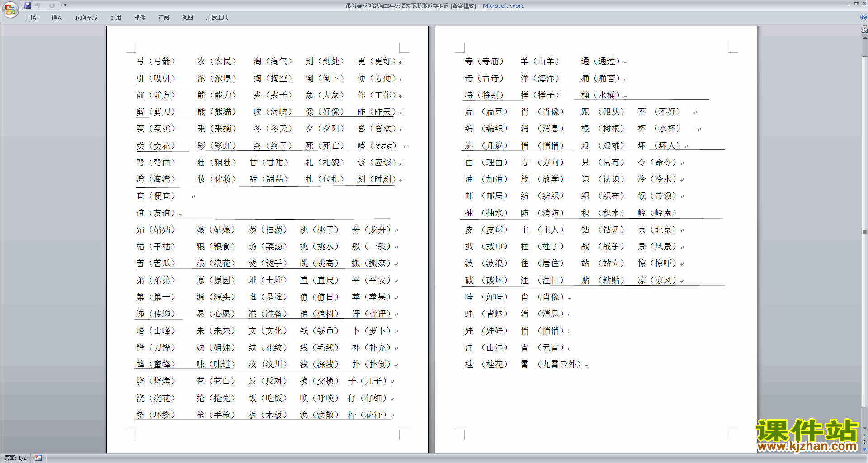Click the vertical scrollbar up arrow
The height and width of the screenshot is (463, 868).
[x=864, y=37]
